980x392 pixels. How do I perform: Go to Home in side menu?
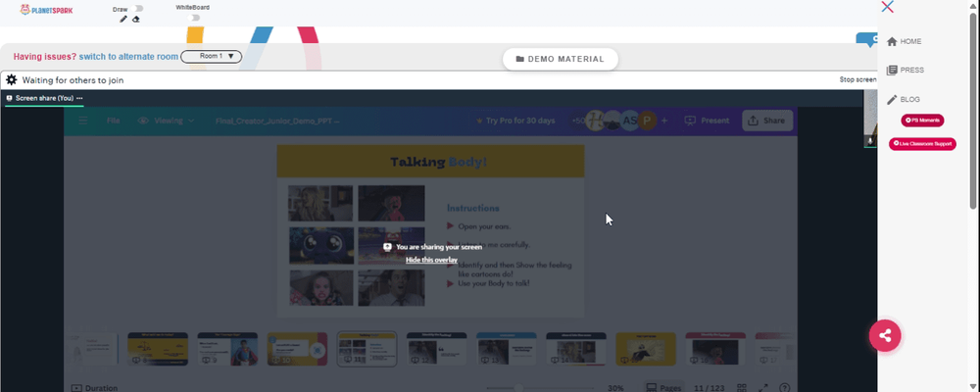coord(904,41)
